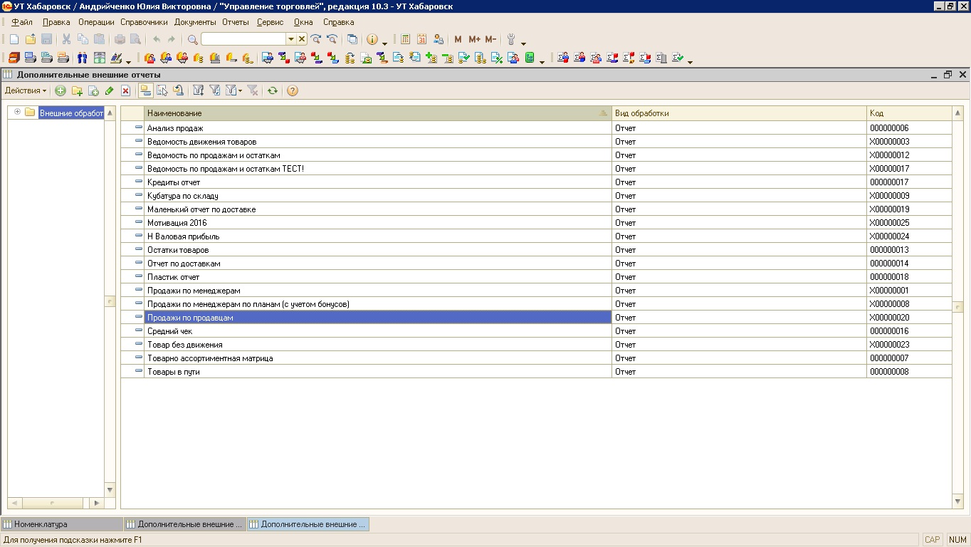
Task: Switch to the Номенклатура window tab
Action: click(x=60, y=524)
